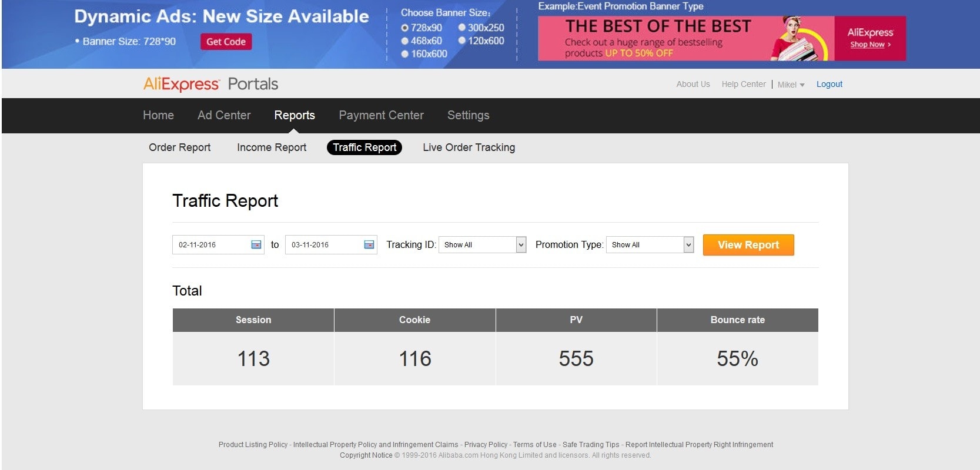Open the Terms of Use footer link
Image resolution: width=980 pixels, height=470 pixels.
tap(534, 445)
